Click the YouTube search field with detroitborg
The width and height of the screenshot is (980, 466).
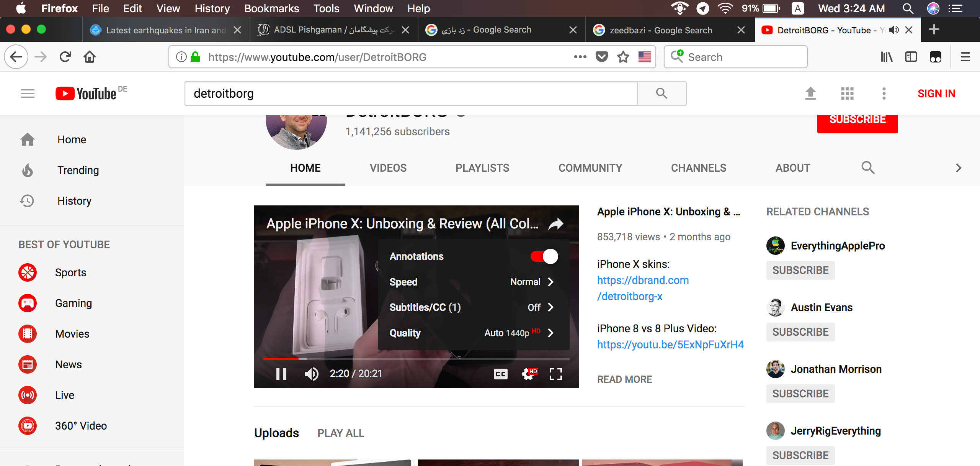[x=411, y=94]
